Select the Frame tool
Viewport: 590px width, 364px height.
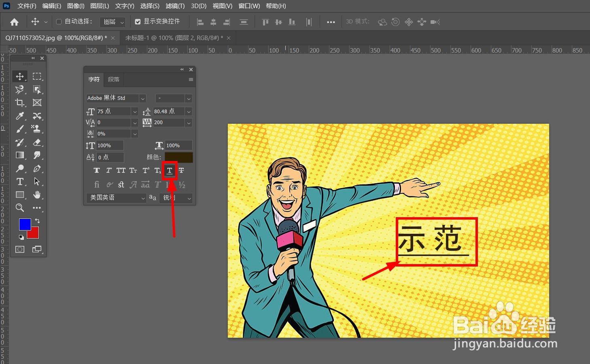[x=37, y=103]
